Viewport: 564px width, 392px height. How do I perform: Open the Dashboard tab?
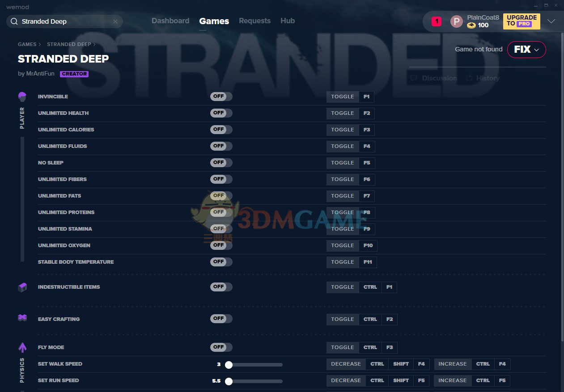pyautogui.click(x=170, y=21)
